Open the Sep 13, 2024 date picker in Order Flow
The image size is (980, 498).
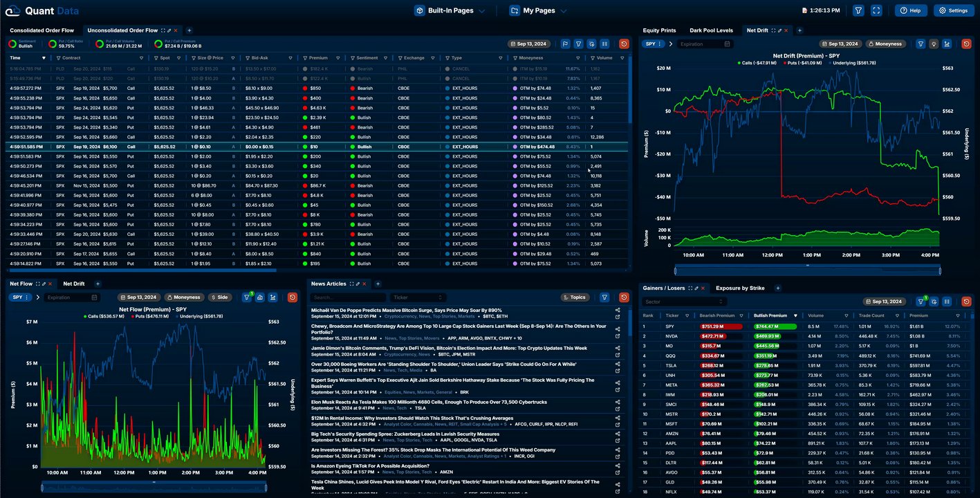530,44
